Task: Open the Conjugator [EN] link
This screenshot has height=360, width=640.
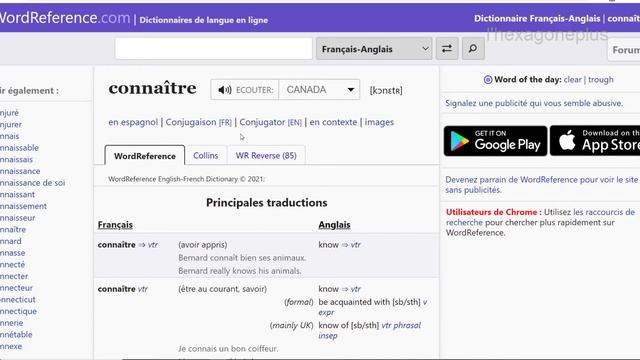Action: point(271,122)
